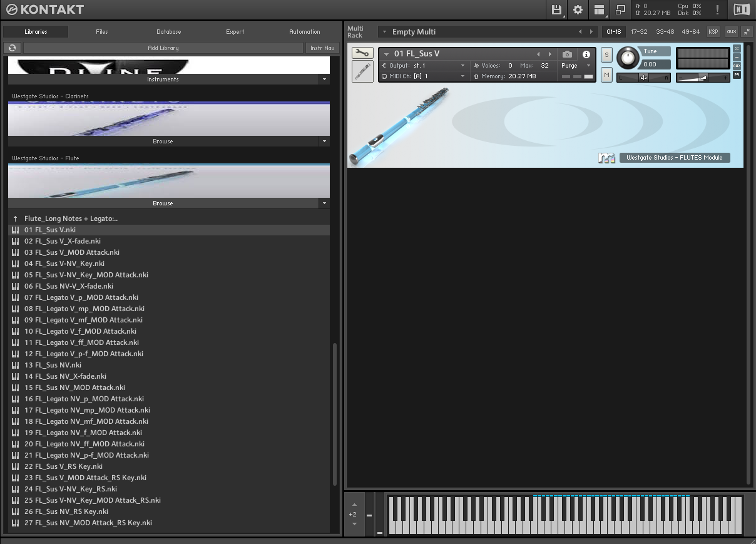Open instrument edit mode wrench icon

[362, 53]
